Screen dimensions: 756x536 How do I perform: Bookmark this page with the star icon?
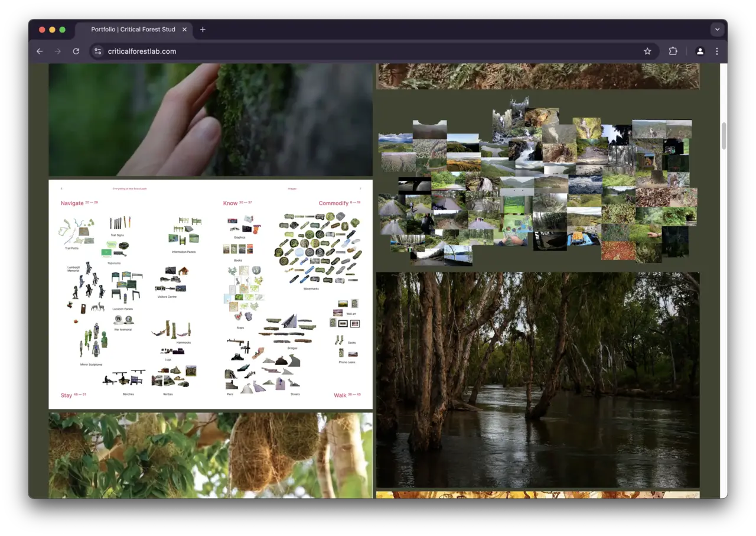coord(647,51)
